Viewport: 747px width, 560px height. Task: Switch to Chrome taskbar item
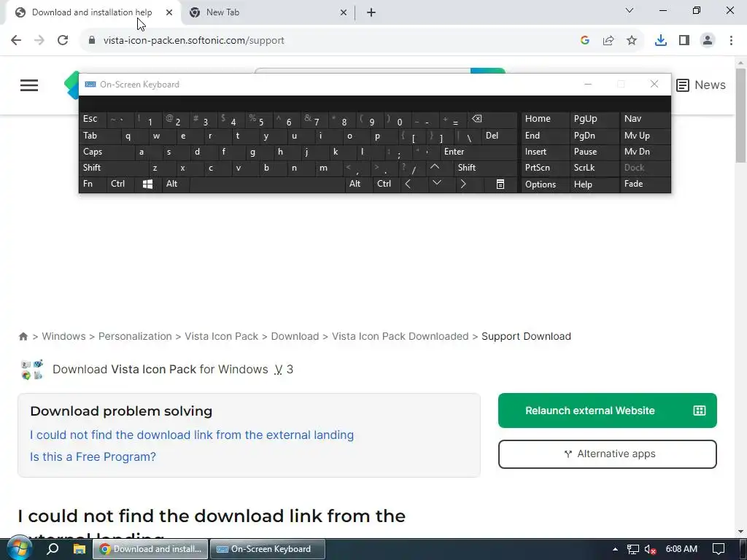pos(150,549)
